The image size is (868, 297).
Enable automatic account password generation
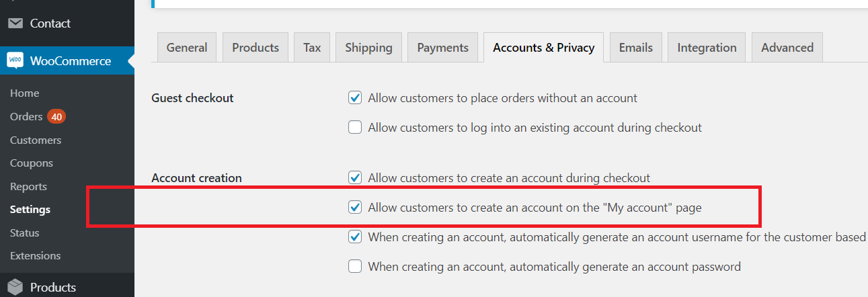point(355,267)
